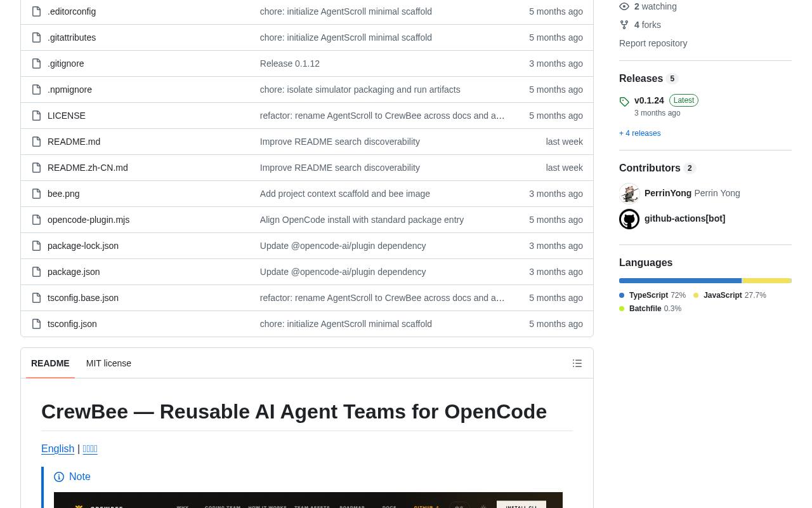Open the opencode-plugin.mjs file

click(88, 220)
